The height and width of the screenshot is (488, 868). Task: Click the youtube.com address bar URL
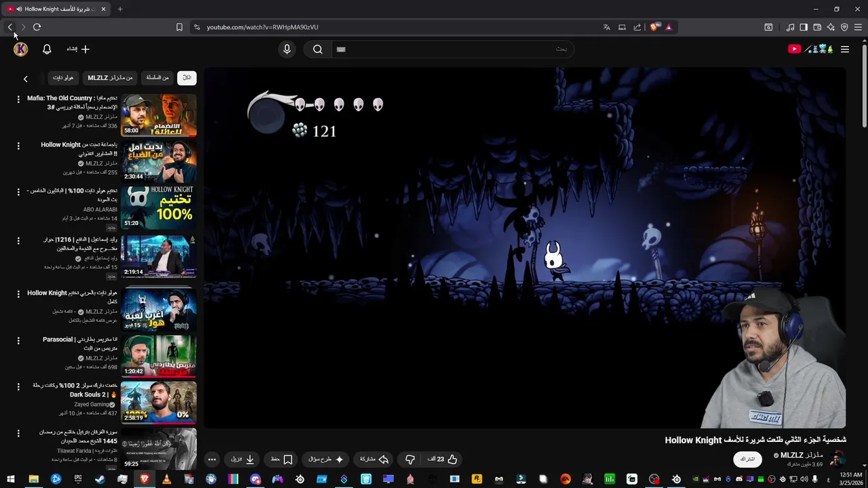pyautogui.click(x=262, y=27)
